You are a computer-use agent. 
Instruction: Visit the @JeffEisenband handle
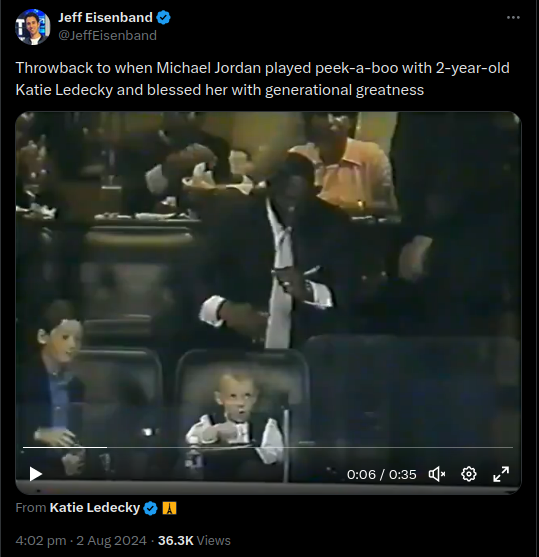coord(107,36)
